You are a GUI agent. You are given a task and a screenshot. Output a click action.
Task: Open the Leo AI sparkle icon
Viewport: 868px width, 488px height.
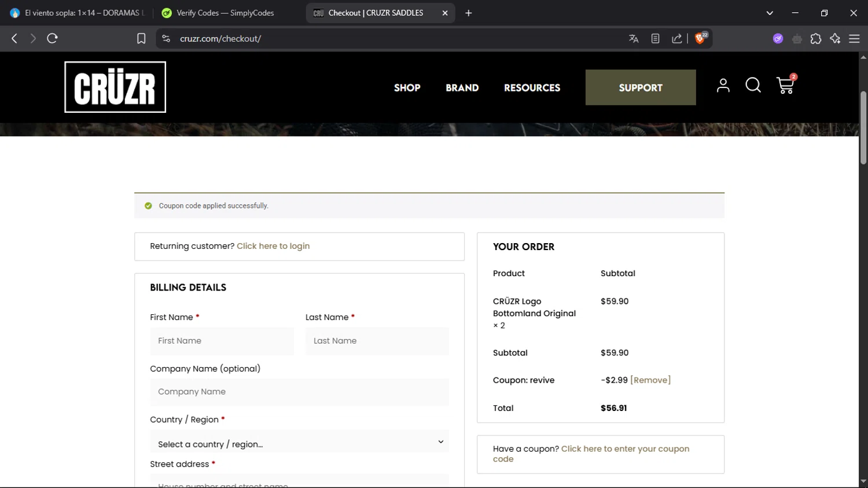[835, 39]
